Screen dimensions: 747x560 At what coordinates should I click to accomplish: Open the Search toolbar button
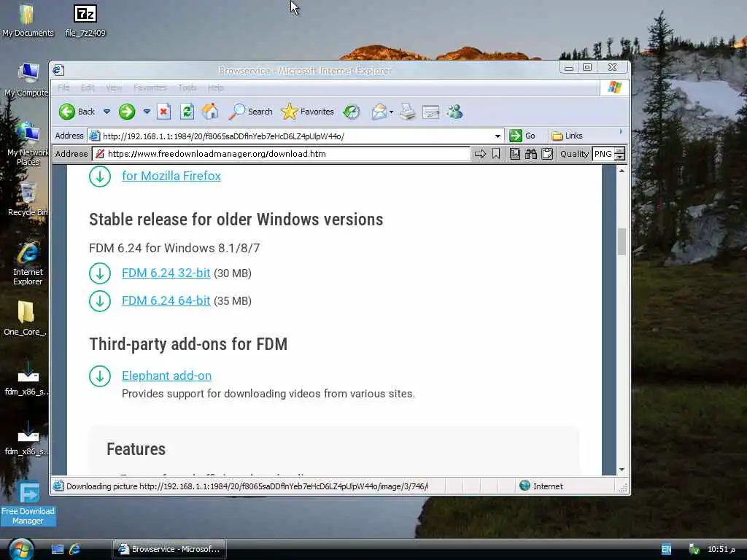click(251, 112)
